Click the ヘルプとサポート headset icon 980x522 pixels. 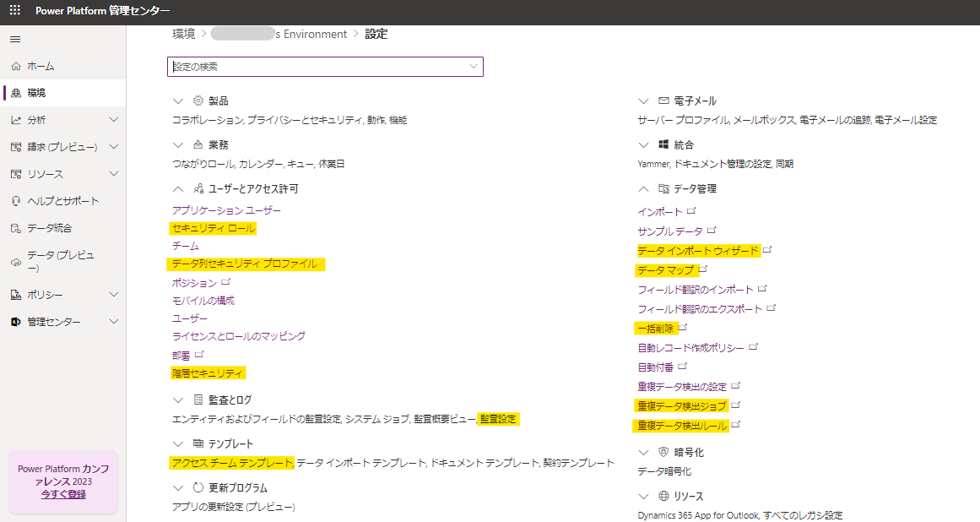pos(16,201)
